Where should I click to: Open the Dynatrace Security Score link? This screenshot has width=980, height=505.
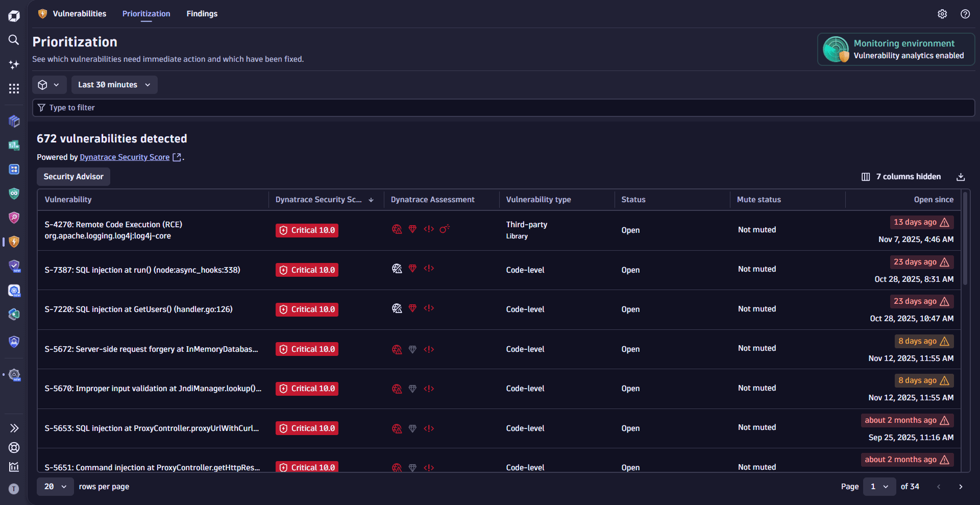(x=125, y=157)
